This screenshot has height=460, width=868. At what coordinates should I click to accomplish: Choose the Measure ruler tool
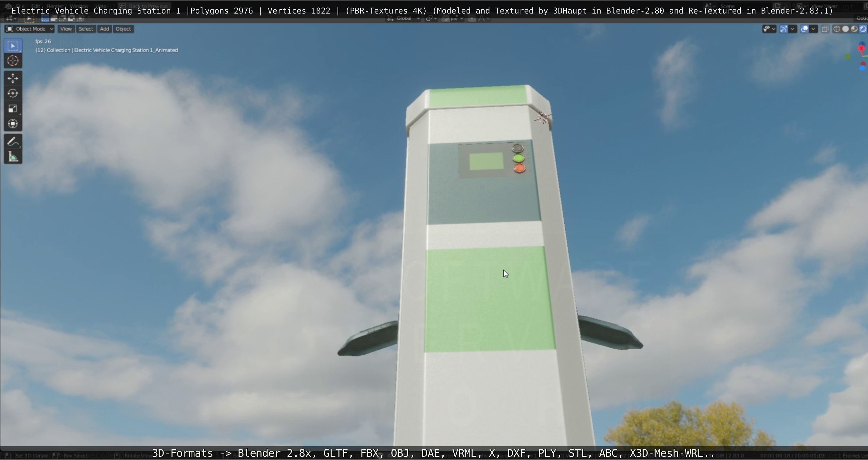click(x=13, y=157)
